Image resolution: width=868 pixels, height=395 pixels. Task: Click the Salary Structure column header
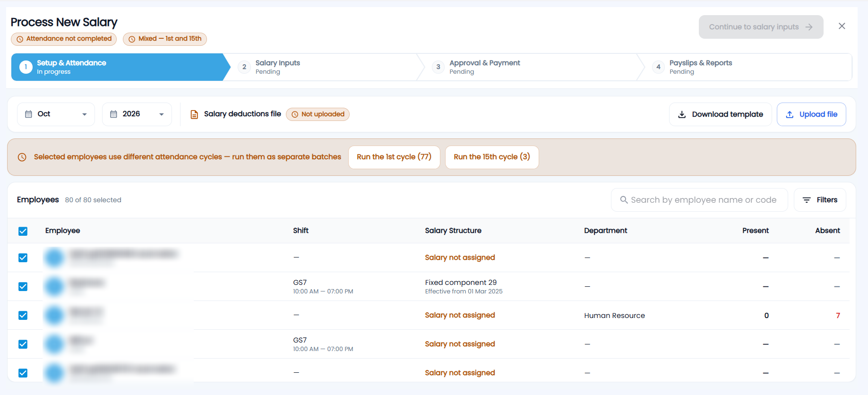coord(453,231)
